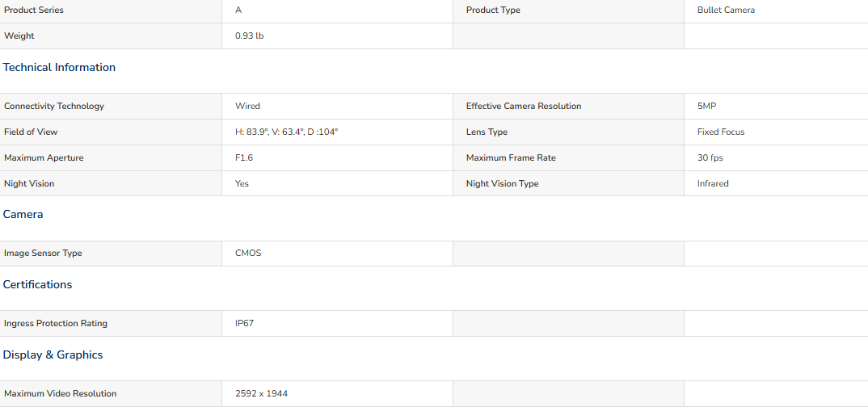Select the Product Series label cell
The height and width of the screenshot is (407, 868).
pos(111,10)
